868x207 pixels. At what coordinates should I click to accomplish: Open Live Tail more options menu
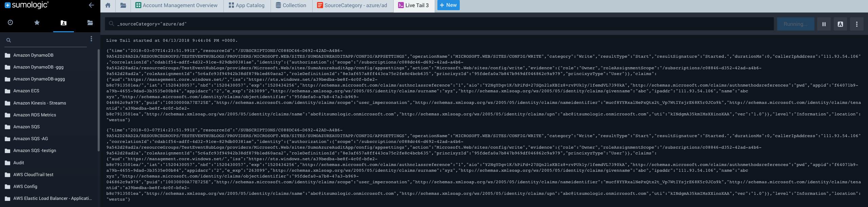(856, 24)
